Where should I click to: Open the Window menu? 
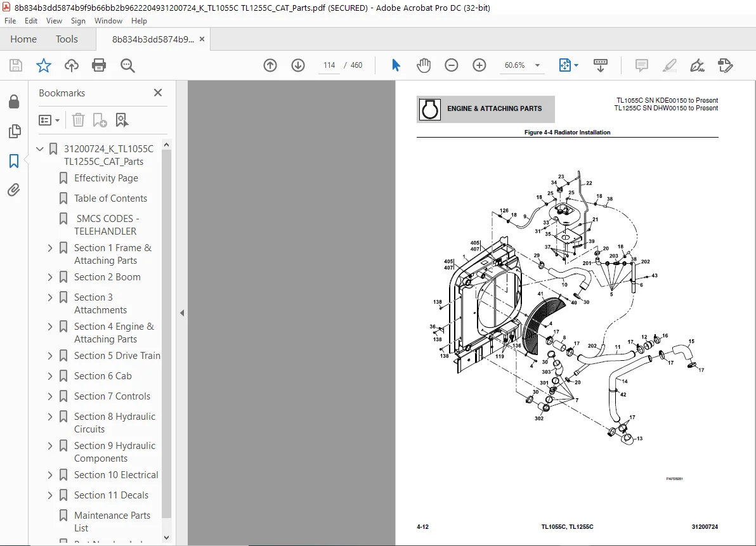(108, 21)
